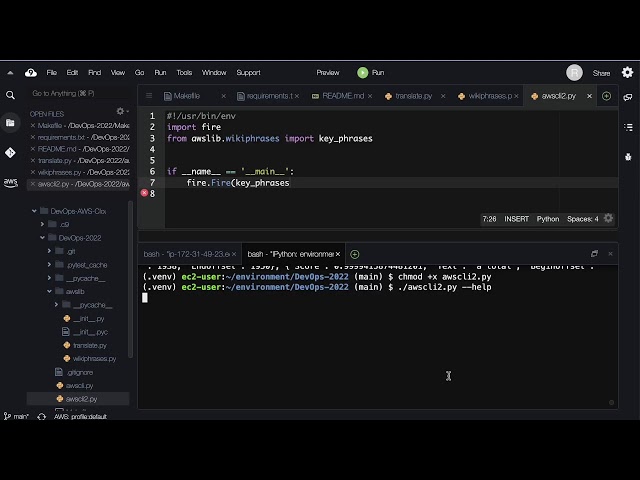Collapse the DevOps-2022 folder
The width and height of the screenshot is (640, 480).
[42, 238]
